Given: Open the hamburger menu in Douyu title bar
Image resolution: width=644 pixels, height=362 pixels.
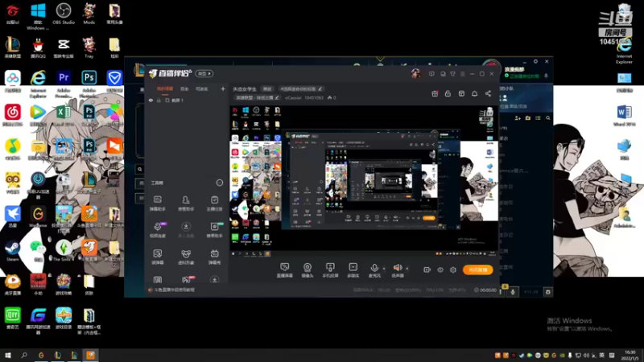Looking at the screenshot, I should click(462, 74).
